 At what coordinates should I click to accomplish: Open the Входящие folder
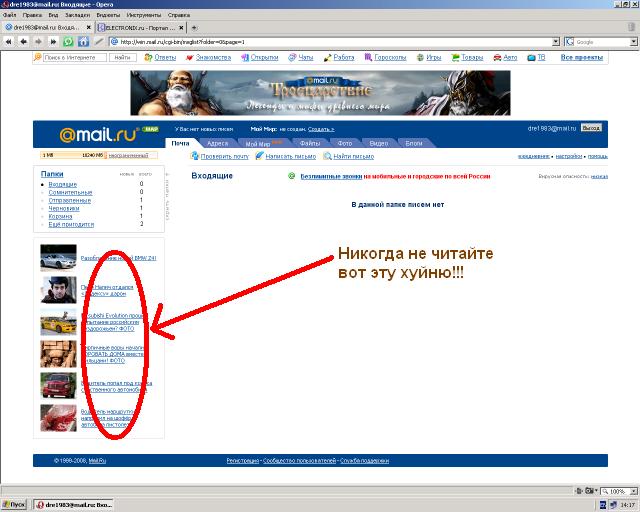(62, 184)
